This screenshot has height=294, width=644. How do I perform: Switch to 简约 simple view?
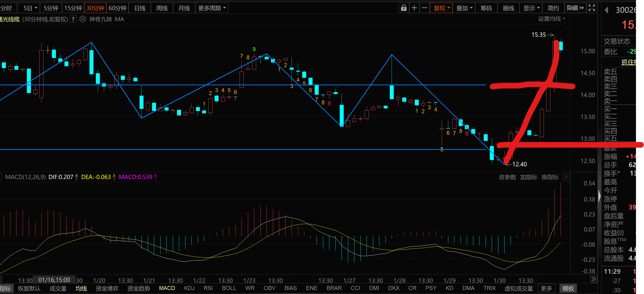(553, 8)
